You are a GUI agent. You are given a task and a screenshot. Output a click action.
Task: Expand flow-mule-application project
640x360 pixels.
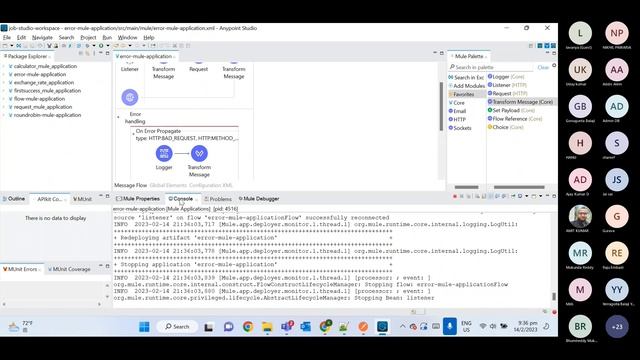[4, 99]
